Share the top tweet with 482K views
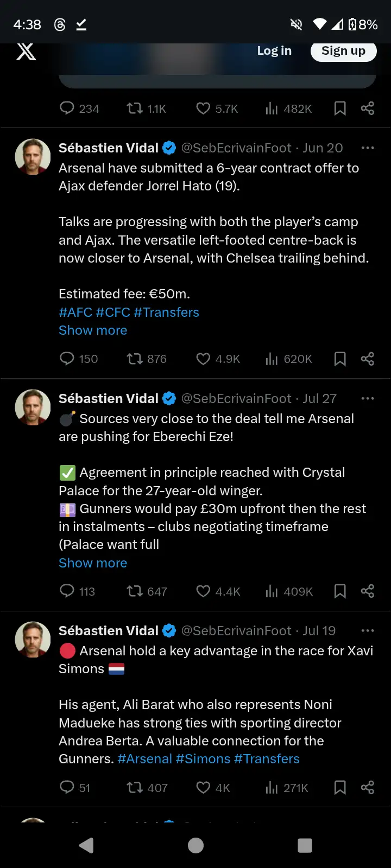391x868 pixels. (x=368, y=108)
